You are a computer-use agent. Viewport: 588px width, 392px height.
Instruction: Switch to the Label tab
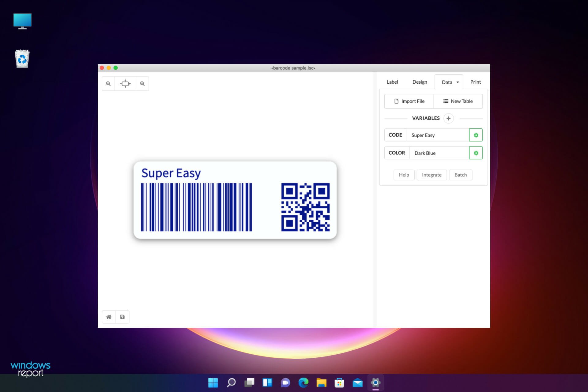coord(392,82)
